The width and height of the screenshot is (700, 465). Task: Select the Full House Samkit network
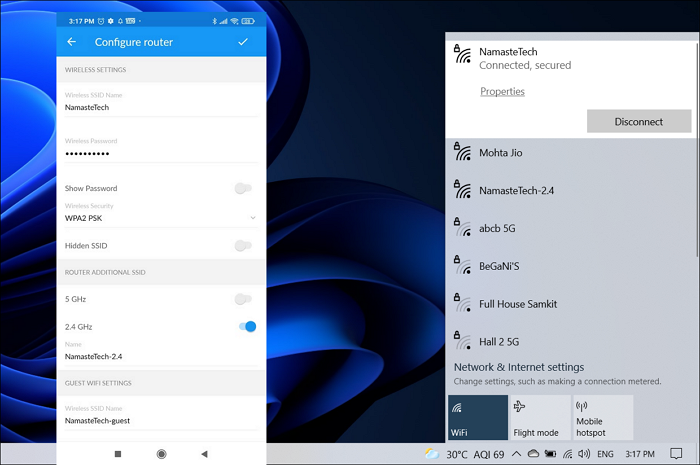(x=571, y=304)
